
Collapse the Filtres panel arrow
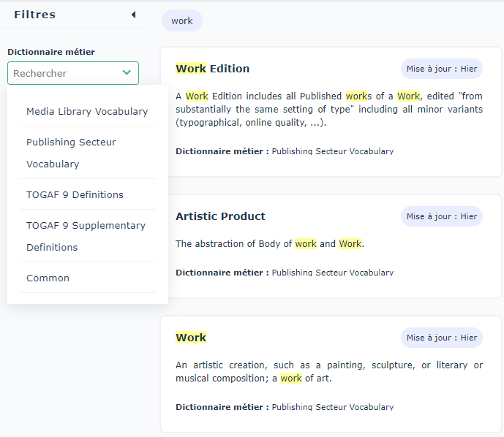pyautogui.click(x=133, y=15)
